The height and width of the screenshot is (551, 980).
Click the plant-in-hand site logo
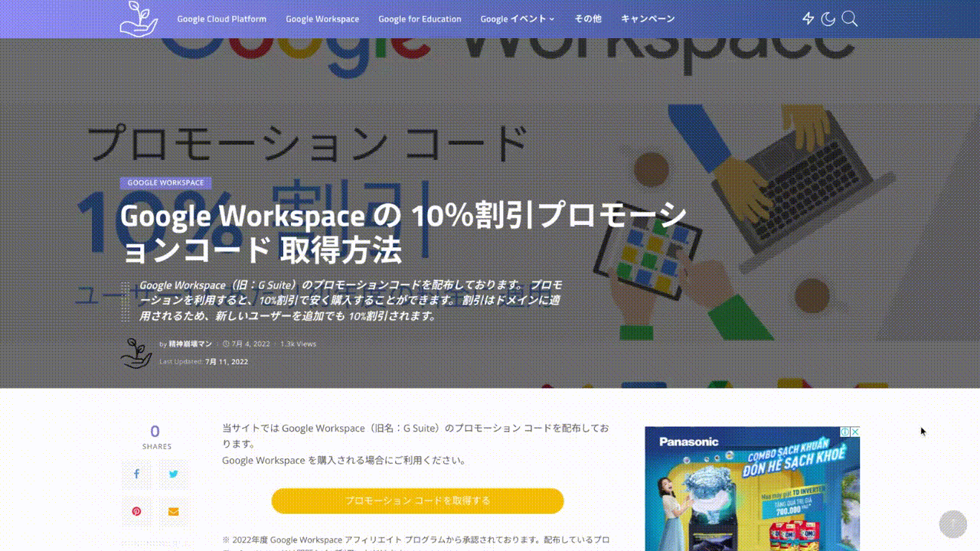139,18
